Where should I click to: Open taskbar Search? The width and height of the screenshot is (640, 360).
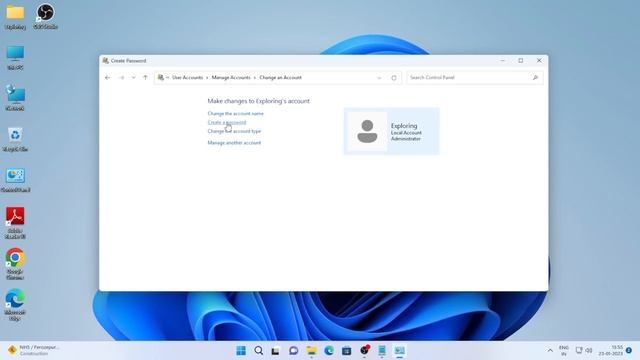point(259,351)
